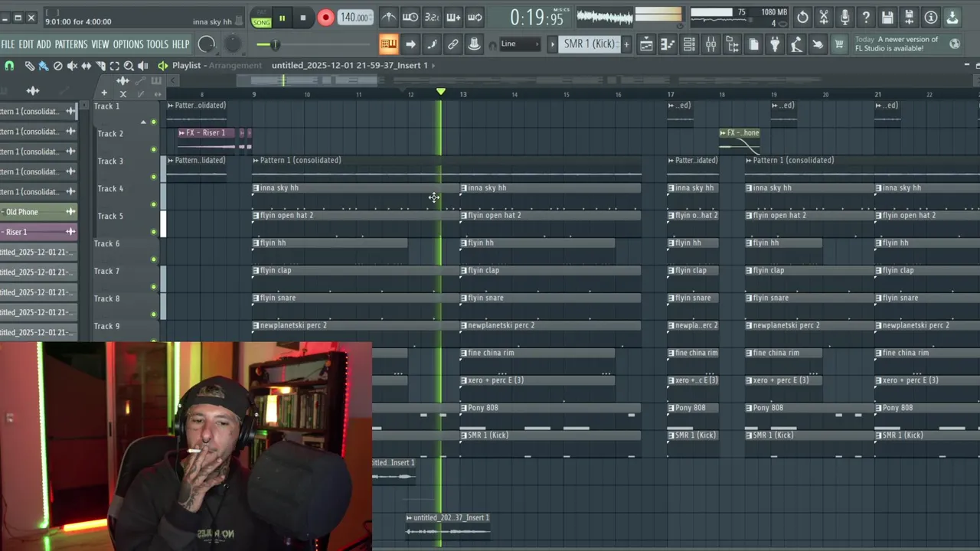Open the EDIT menu
980x551 pixels.
pyautogui.click(x=26, y=44)
